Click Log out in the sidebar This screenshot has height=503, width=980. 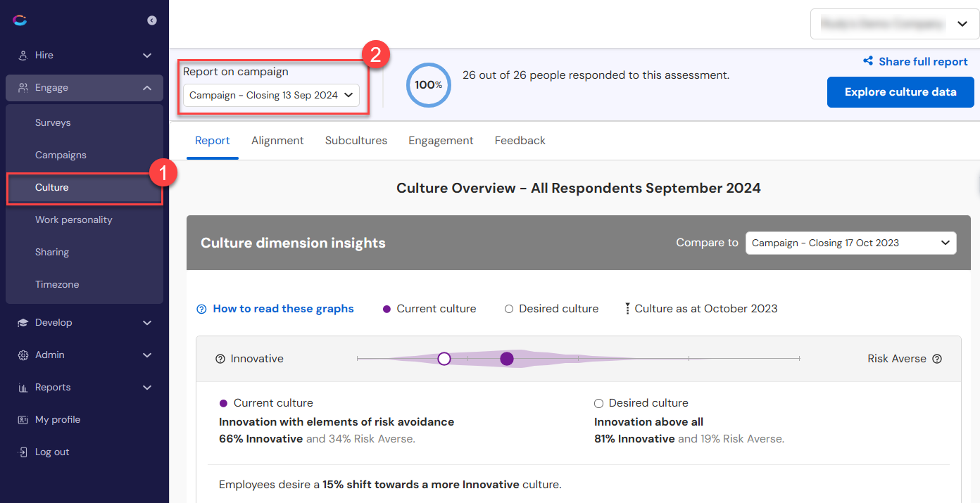[x=52, y=452]
